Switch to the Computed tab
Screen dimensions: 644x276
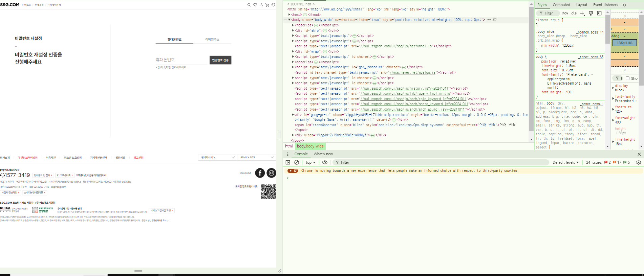pos(561,5)
